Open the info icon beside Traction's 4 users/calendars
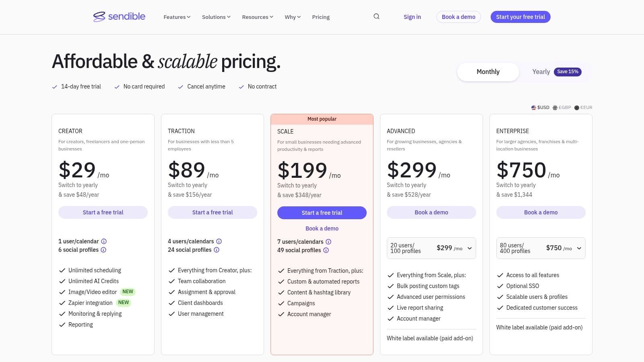 coord(219,241)
